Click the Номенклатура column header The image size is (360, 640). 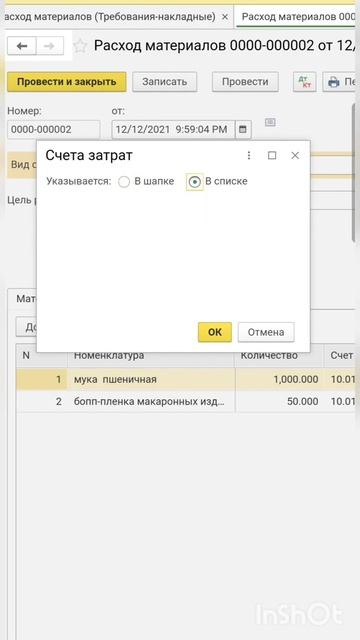151,356
